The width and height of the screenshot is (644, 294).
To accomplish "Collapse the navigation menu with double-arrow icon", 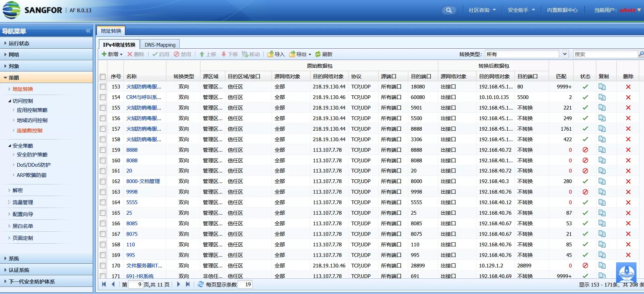I will coord(88,31).
